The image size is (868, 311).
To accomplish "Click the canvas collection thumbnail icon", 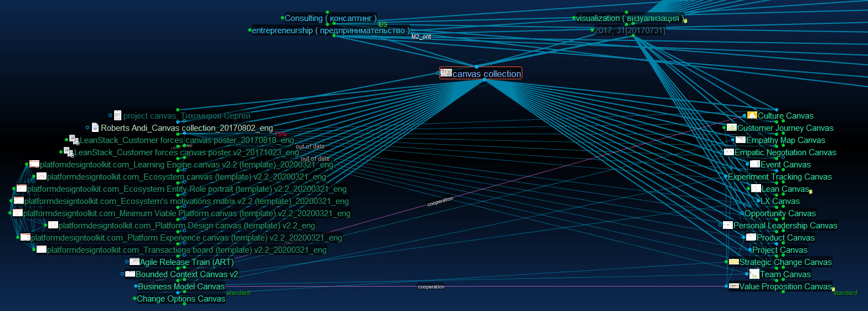I will 445,73.
